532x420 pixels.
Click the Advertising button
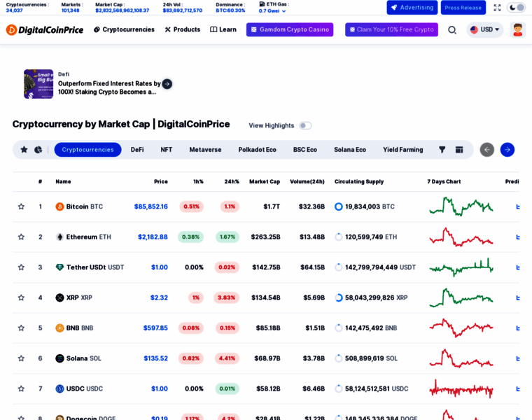(x=412, y=8)
